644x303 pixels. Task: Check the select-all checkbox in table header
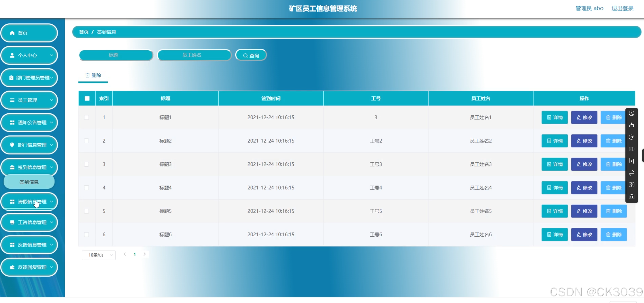coord(87,98)
